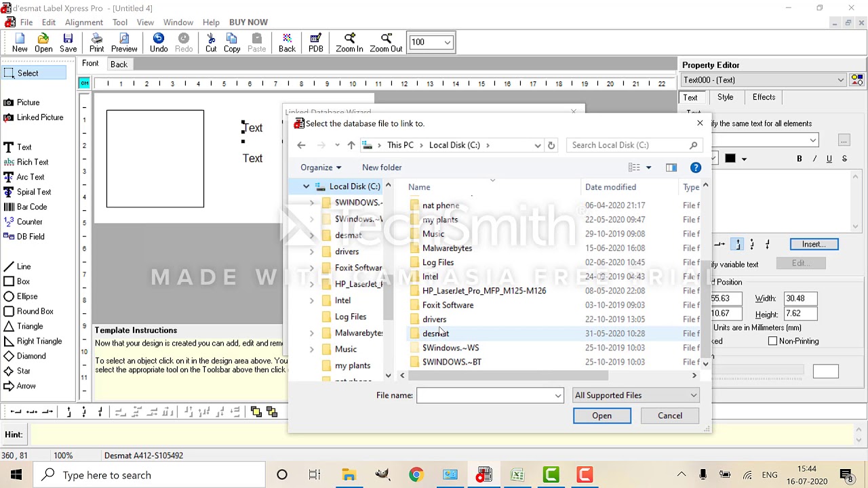The height and width of the screenshot is (488, 868).
Task: Open the File name history dropdown
Action: (x=558, y=396)
